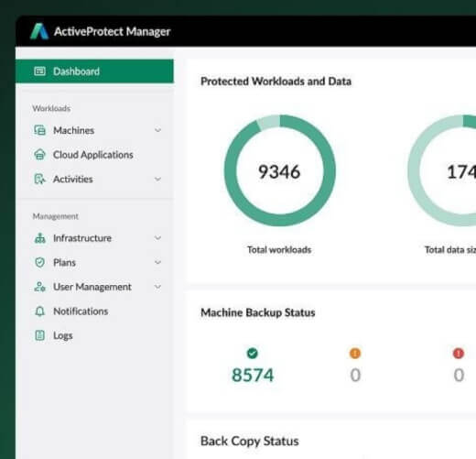
Task: Click the Notifications bell icon
Action: pos(39,311)
